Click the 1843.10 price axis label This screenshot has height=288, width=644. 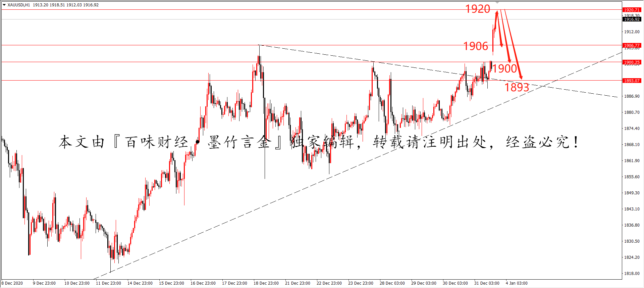pos(632,209)
